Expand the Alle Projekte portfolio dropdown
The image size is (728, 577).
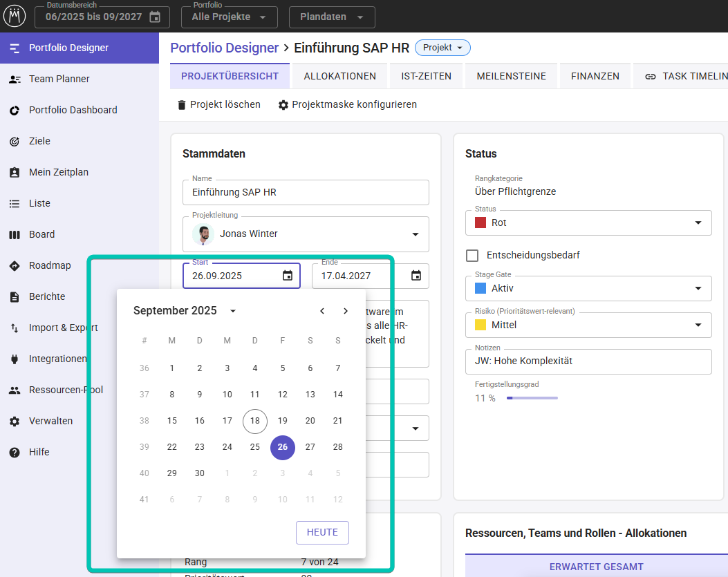(230, 17)
